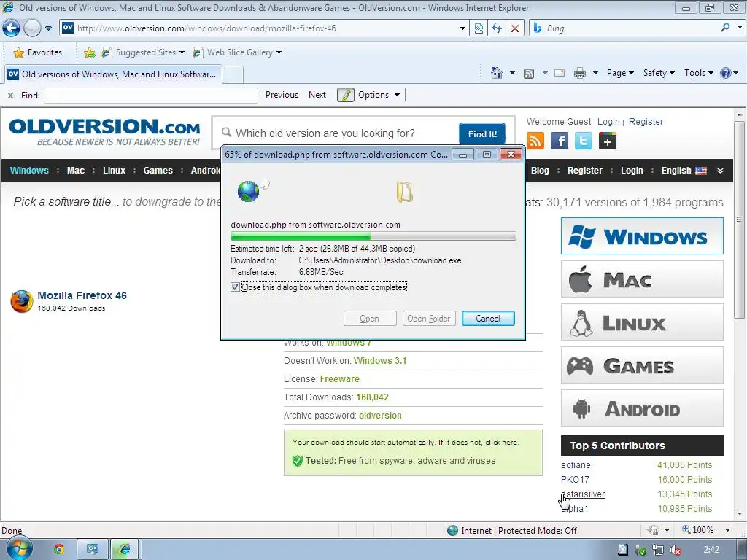Click the Add to Favorites Bar icon

[x=89, y=52]
